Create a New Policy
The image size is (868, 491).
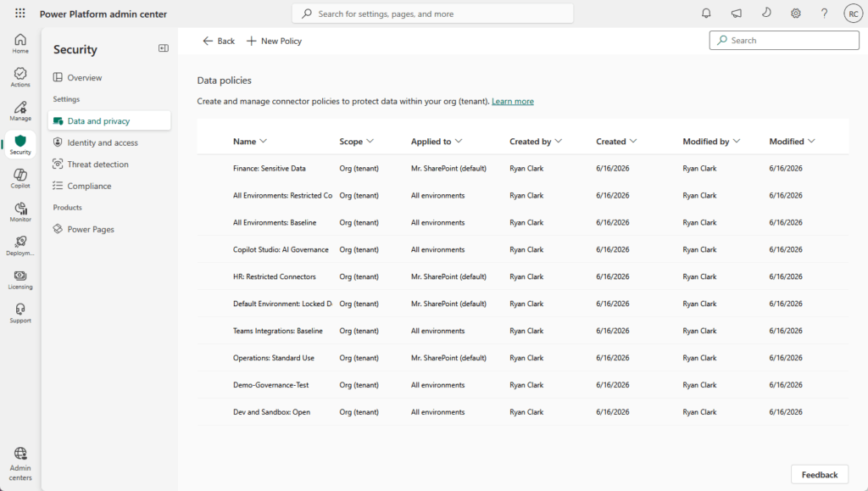point(274,41)
